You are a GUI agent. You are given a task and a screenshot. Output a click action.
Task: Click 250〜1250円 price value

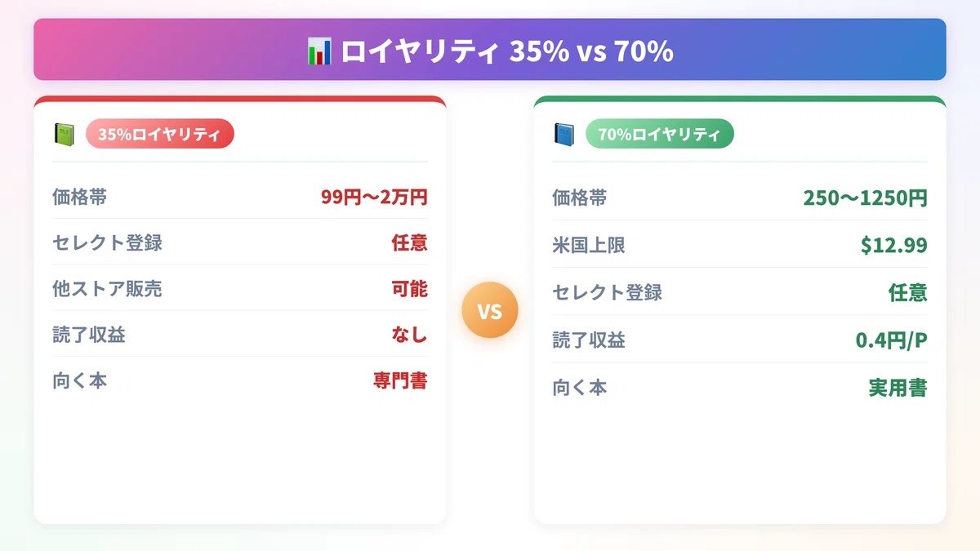[x=865, y=198]
